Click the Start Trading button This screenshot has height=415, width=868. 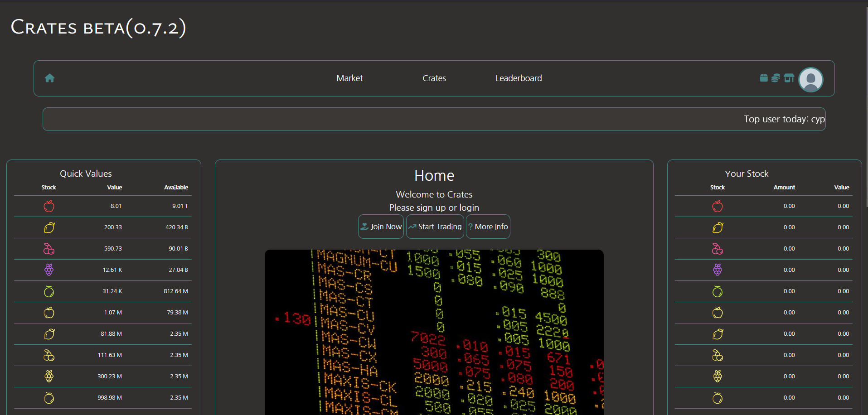(x=435, y=227)
